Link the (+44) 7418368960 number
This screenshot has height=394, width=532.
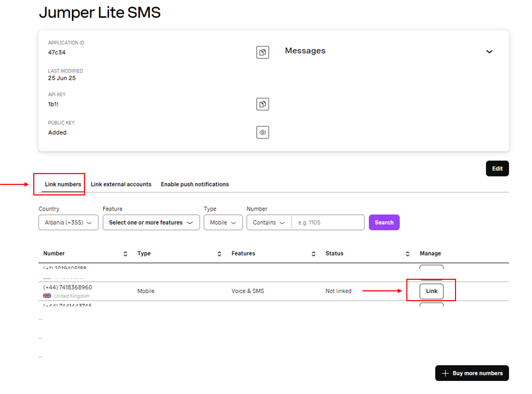tap(431, 291)
